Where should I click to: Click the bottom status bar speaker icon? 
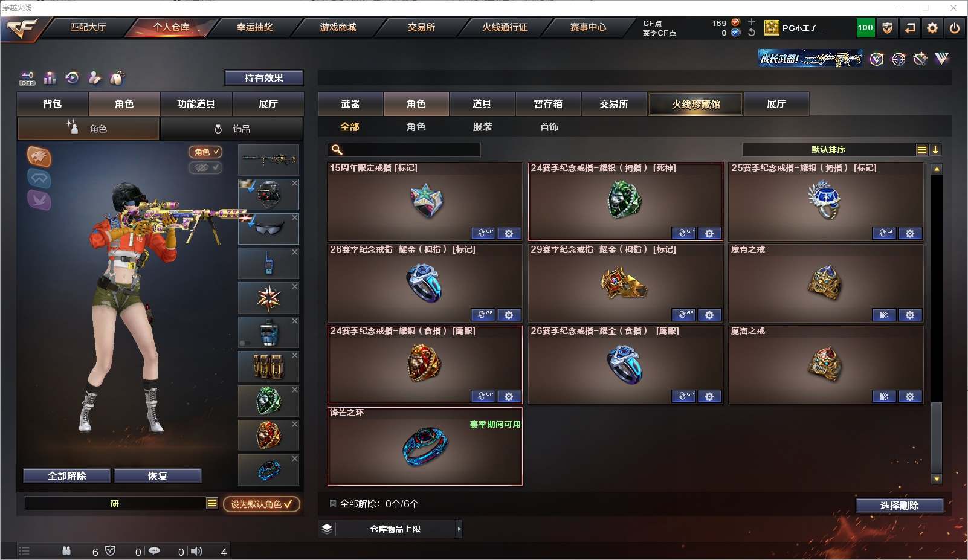click(x=196, y=551)
